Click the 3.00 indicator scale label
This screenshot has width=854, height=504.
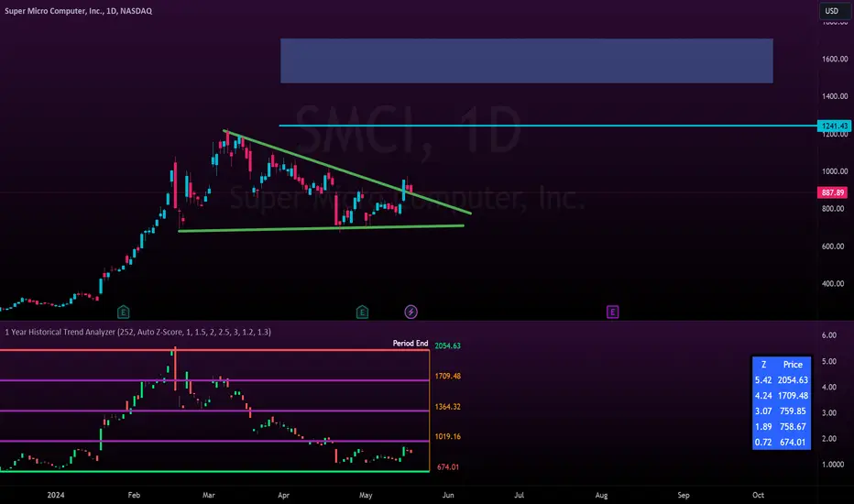click(x=829, y=412)
